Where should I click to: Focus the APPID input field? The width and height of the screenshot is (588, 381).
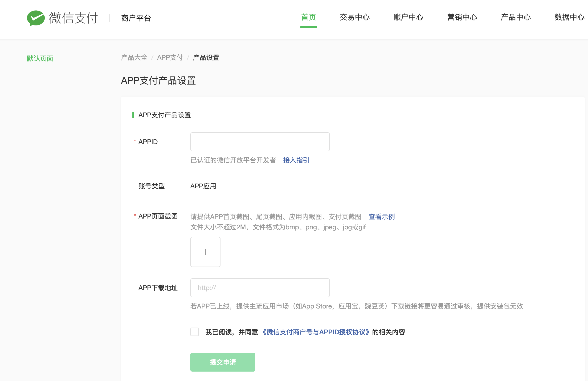260,142
